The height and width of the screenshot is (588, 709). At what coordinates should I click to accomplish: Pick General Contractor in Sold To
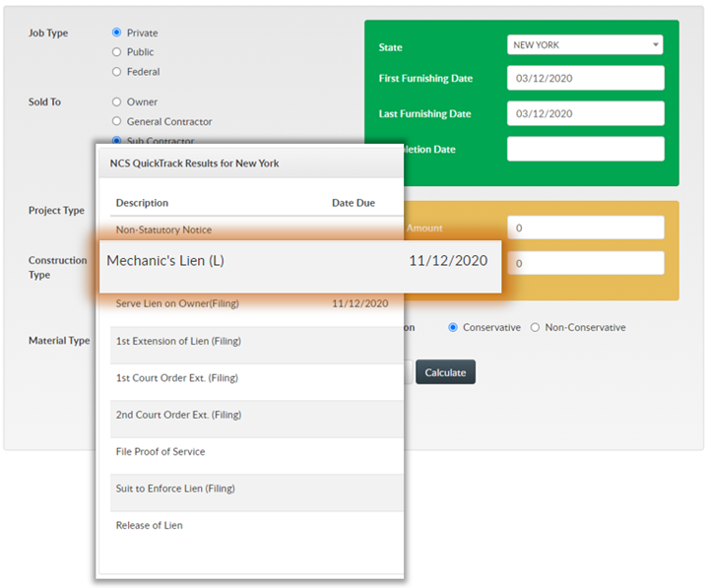[x=117, y=121]
